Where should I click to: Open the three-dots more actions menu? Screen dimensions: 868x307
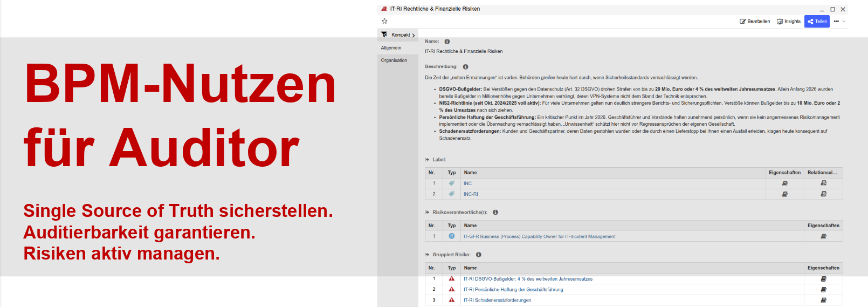[x=836, y=22]
